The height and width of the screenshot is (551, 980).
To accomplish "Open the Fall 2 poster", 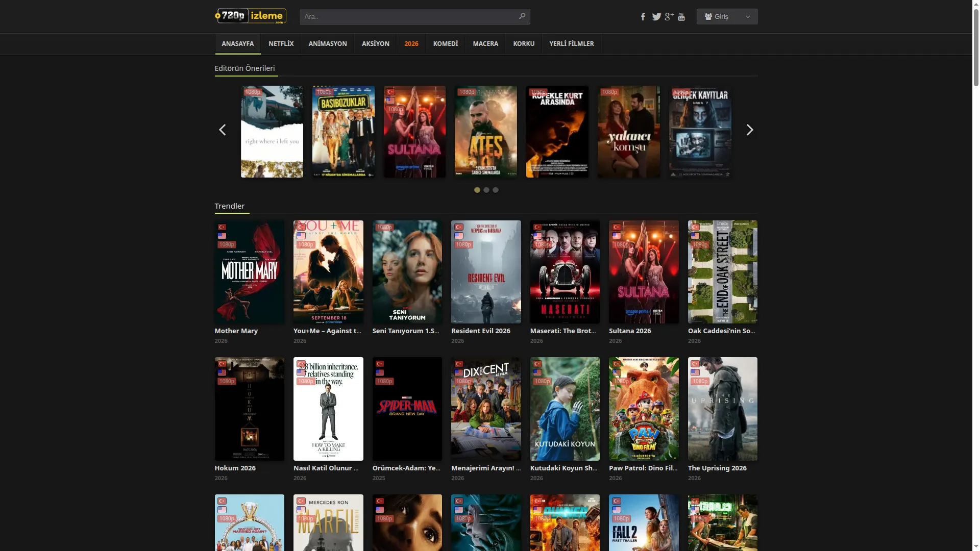I will pos(644,522).
